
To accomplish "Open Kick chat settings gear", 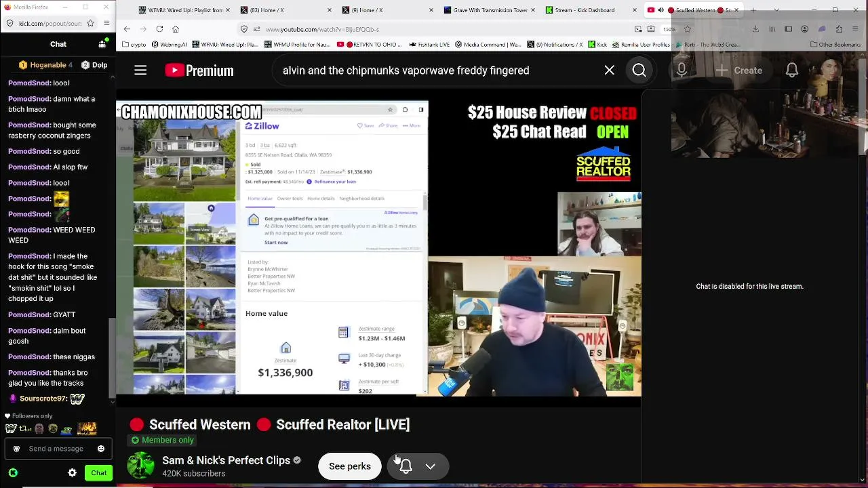I will [x=73, y=473].
